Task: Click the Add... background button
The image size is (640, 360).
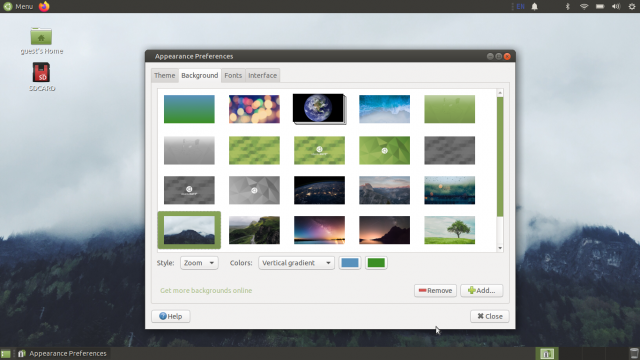Action: pos(482,291)
